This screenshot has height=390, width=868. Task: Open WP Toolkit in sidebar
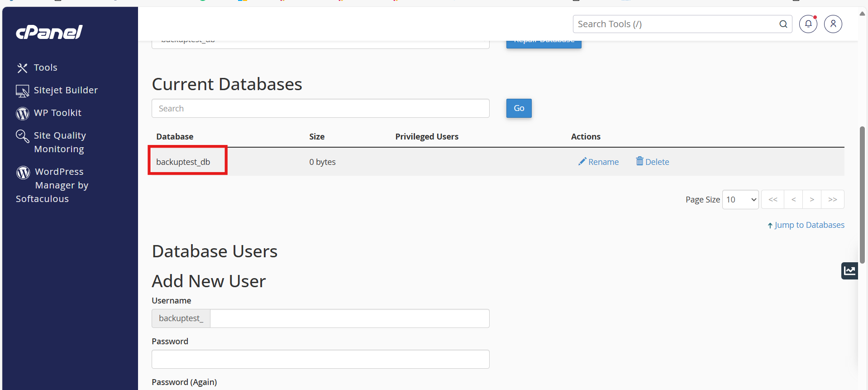57,113
